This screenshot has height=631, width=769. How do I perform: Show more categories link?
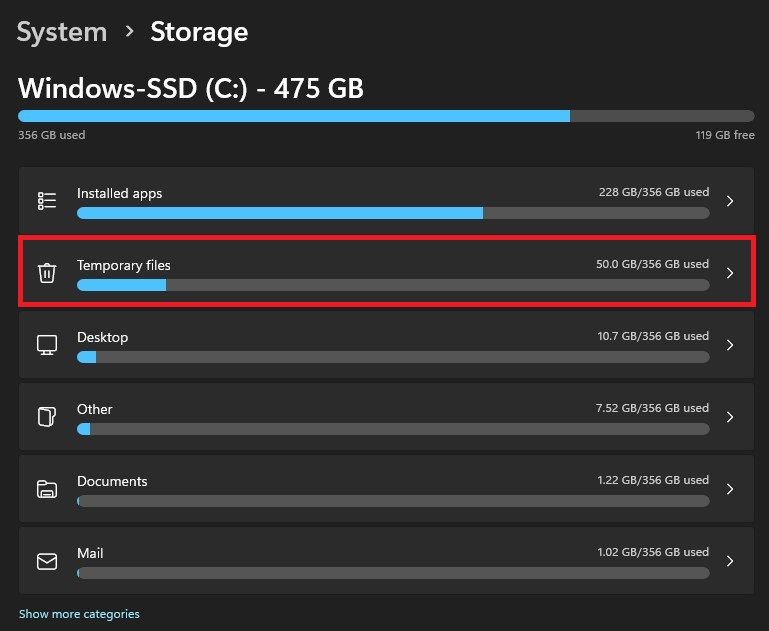pyautogui.click(x=79, y=614)
